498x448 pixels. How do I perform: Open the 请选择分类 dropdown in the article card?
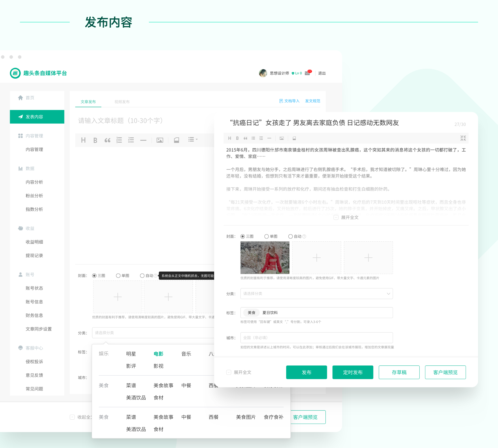click(316, 294)
